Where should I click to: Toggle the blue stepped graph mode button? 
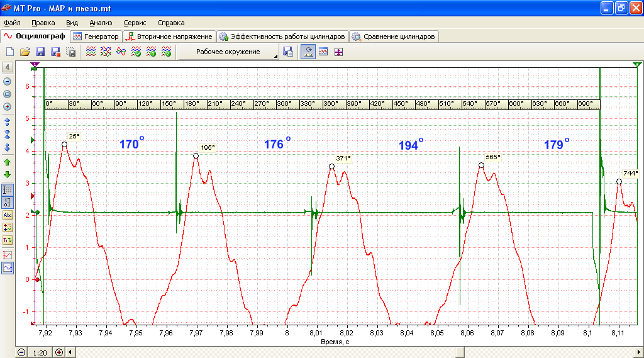8,268
